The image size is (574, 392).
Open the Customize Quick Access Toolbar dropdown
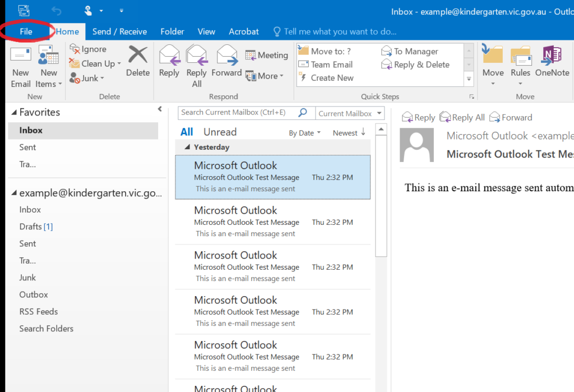pos(122,11)
